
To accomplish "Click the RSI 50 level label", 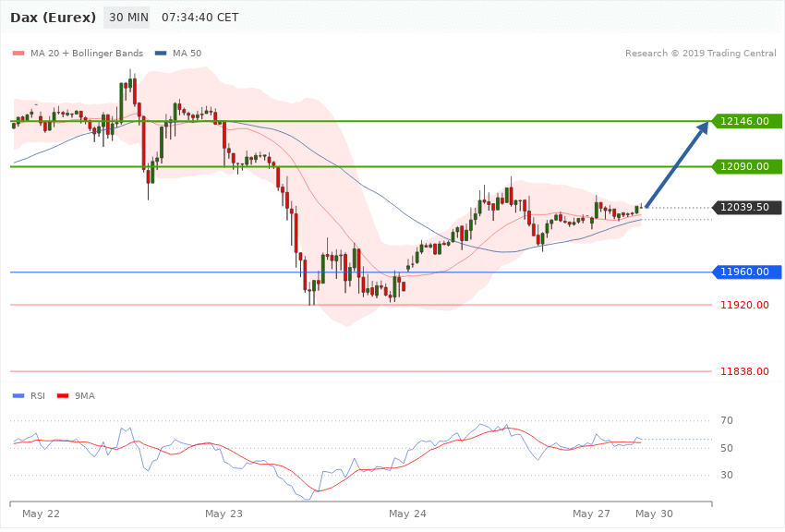I will [727, 448].
